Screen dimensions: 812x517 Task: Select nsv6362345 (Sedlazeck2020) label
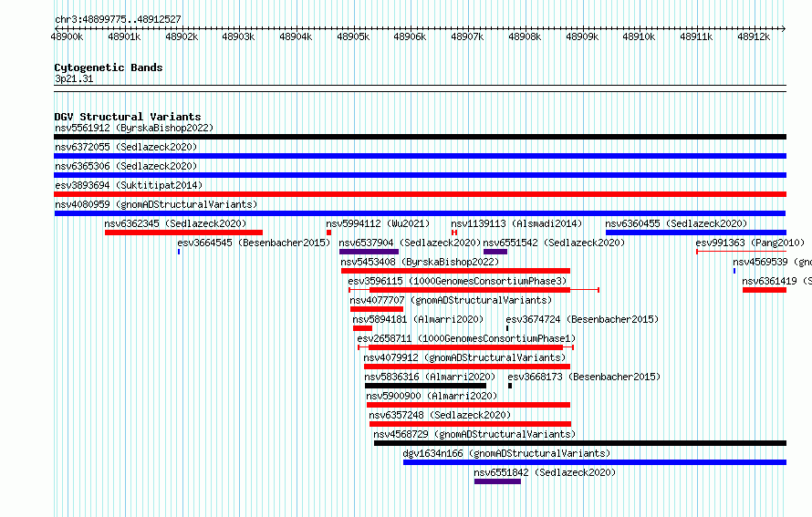click(175, 223)
